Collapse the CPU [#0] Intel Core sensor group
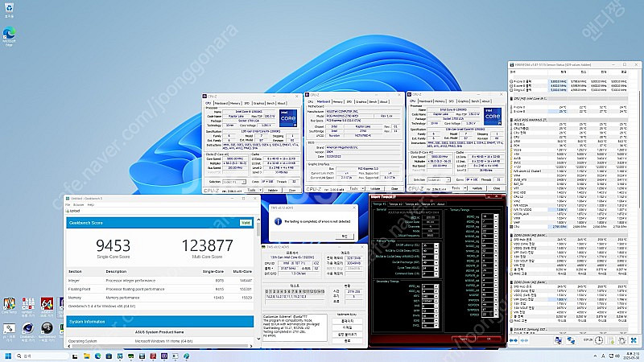Image resolution: width=644 pixels, height=362 pixels. (512, 98)
